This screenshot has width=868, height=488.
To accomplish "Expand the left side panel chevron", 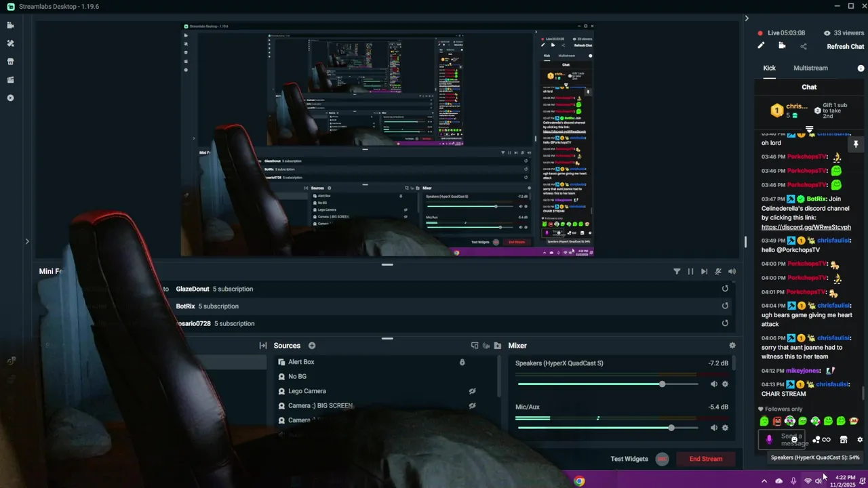I will pos(27,241).
